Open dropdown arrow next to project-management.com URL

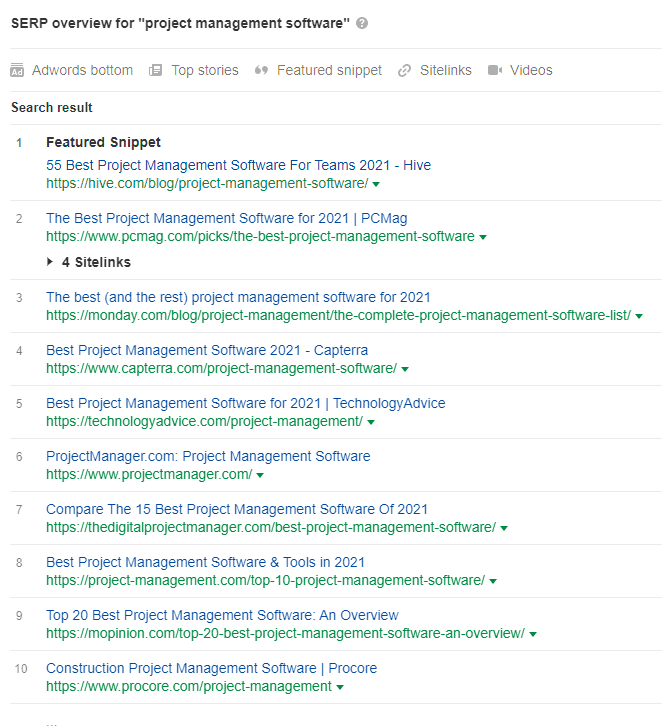point(493,581)
